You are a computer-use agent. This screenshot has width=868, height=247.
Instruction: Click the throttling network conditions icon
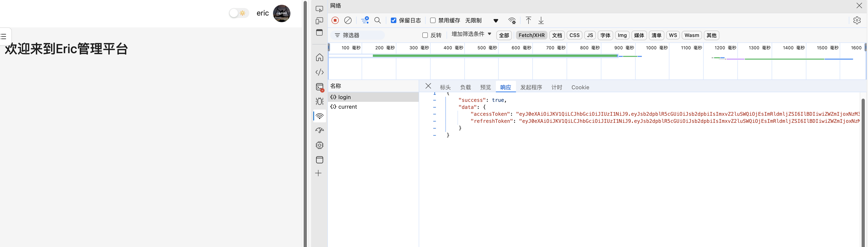pos(510,21)
